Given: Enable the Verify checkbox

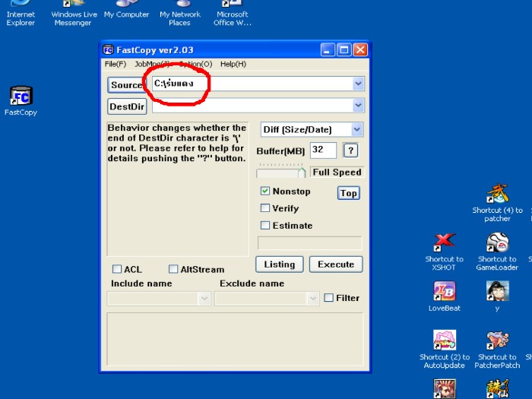Looking at the screenshot, I should click(265, 208).
